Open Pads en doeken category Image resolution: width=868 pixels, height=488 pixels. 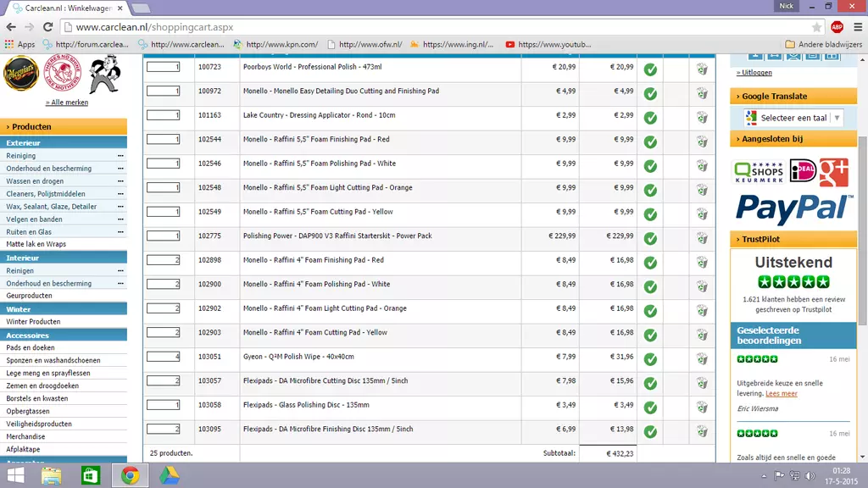[x=31, y=347]
